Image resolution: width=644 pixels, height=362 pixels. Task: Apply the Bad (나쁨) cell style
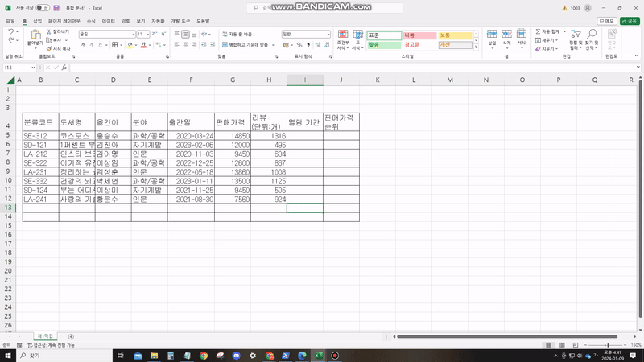[419, 35]
